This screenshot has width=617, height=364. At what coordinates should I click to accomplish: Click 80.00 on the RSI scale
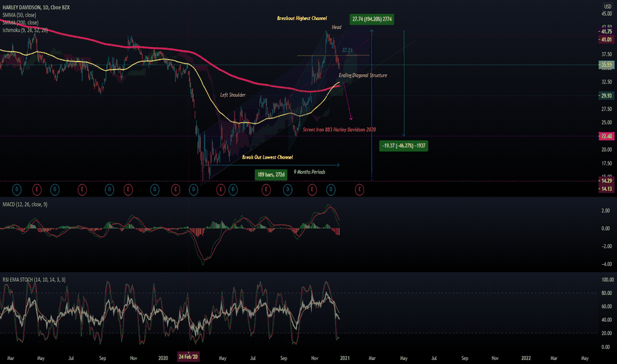[607, 293]
